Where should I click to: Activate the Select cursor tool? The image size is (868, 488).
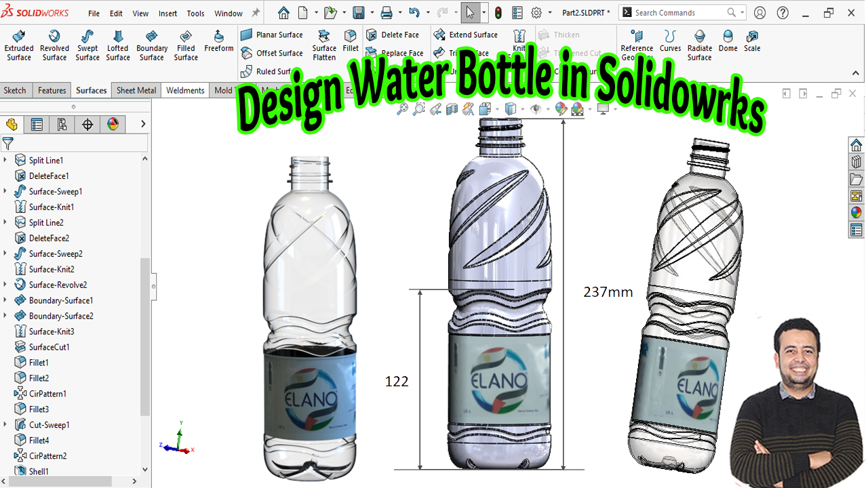pos(470,13)
